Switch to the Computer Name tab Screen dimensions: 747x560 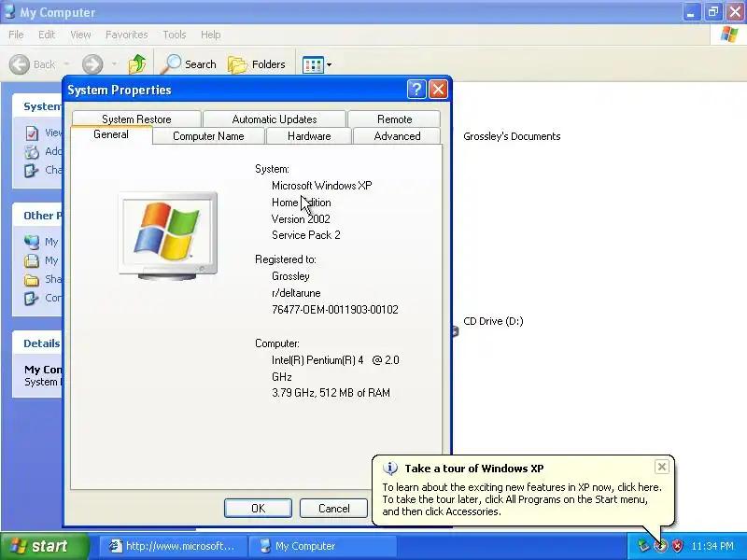tap(208, 136)
